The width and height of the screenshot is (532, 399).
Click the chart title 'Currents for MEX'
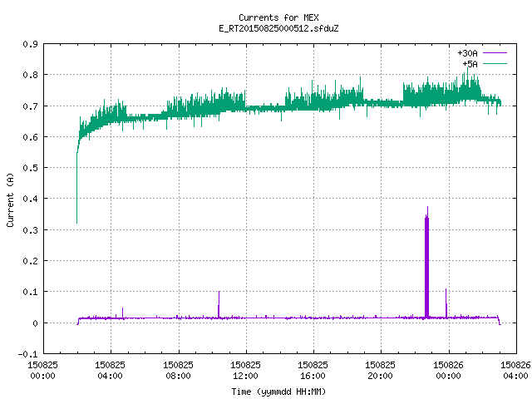click(x=278, y=17)
